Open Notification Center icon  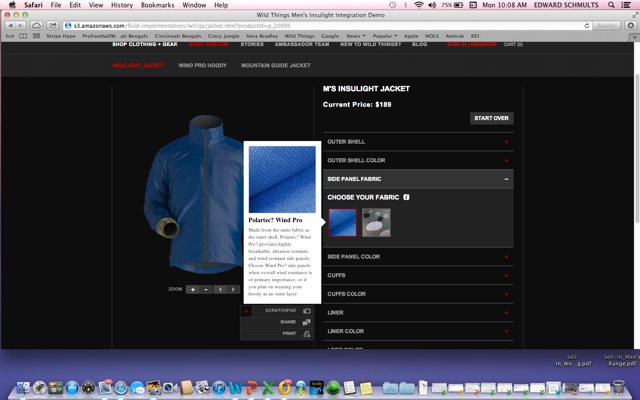pyautogui.click(x=626, y=5)
